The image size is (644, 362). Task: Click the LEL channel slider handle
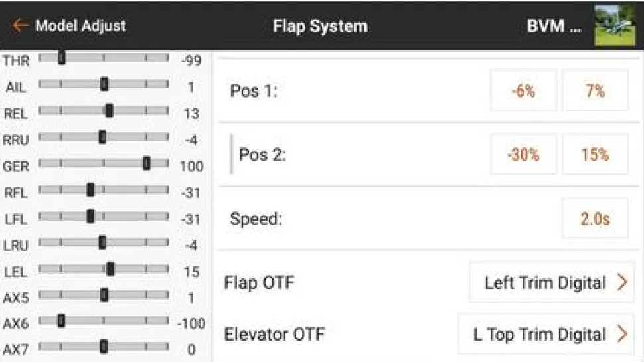[110, 268]
